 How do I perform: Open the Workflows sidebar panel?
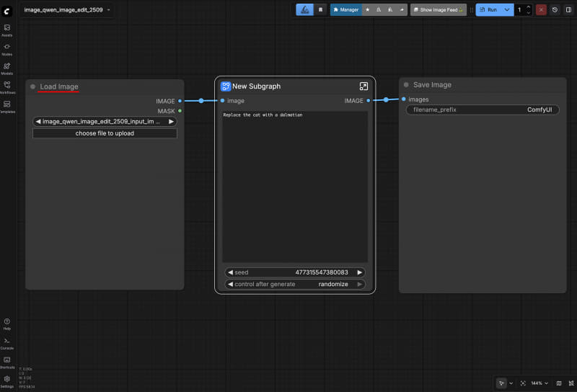(7, 88)
